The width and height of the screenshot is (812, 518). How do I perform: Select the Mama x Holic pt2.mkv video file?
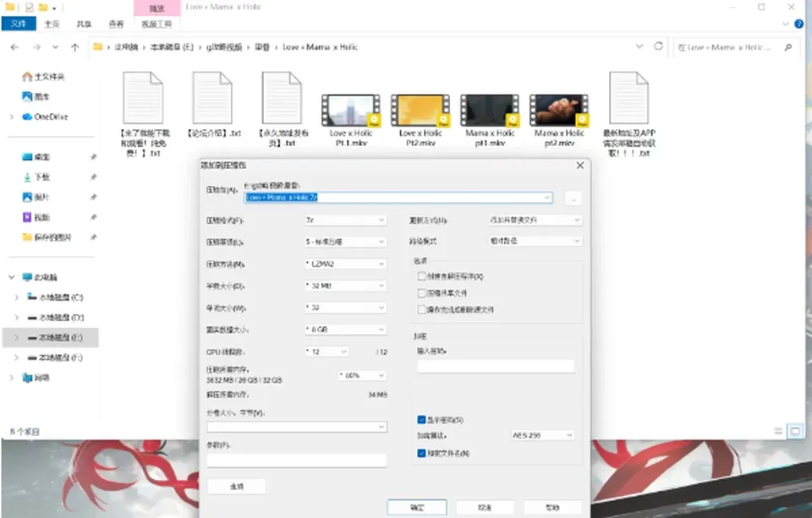[559, 119]
